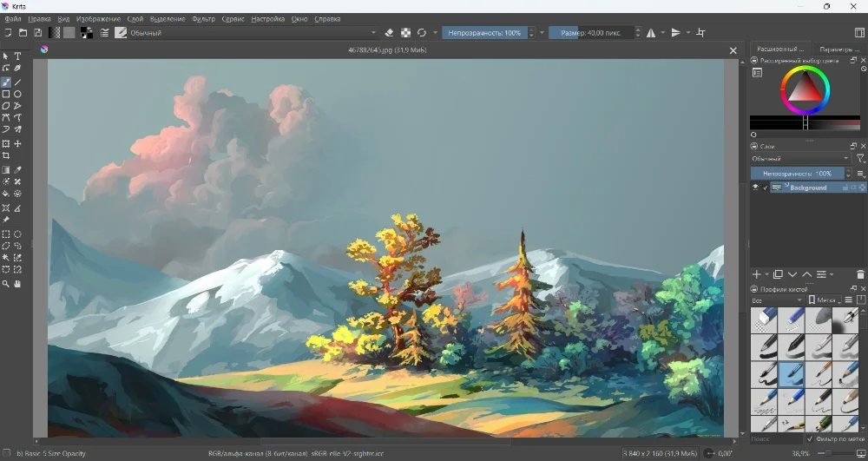Screen dimensions: 868x461
Task: Open the 'Обычный' blending mode dropdown in toolbar
Action: click(x=253, y=33)
